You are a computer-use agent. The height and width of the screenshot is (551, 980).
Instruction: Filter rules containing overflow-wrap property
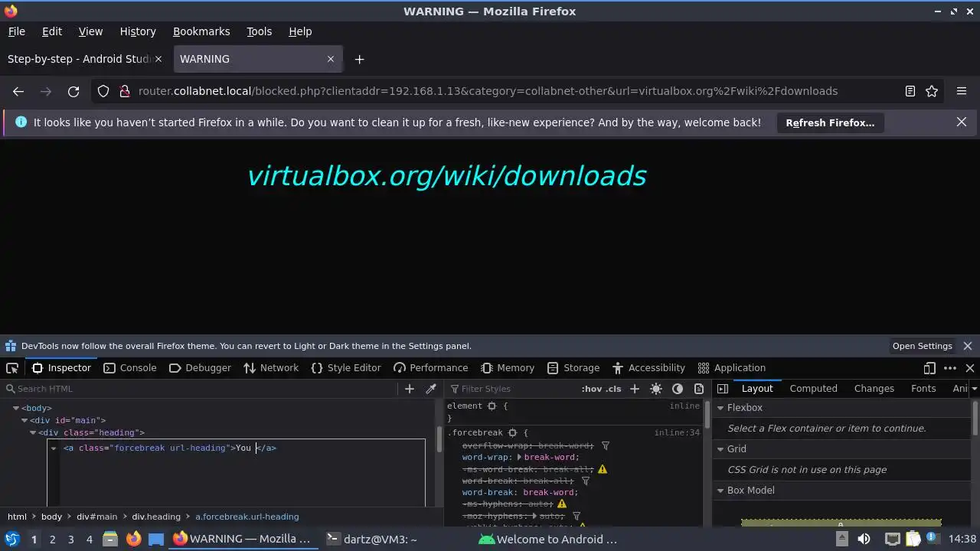point(606,445)
